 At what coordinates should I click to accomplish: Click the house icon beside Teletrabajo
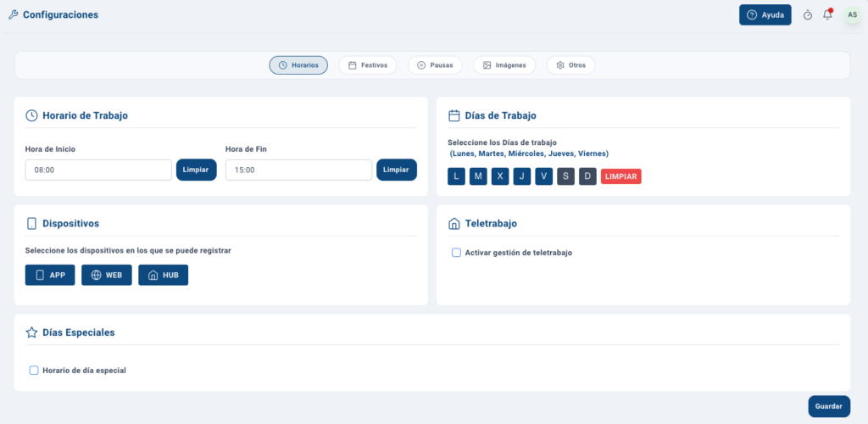point(454,224)
